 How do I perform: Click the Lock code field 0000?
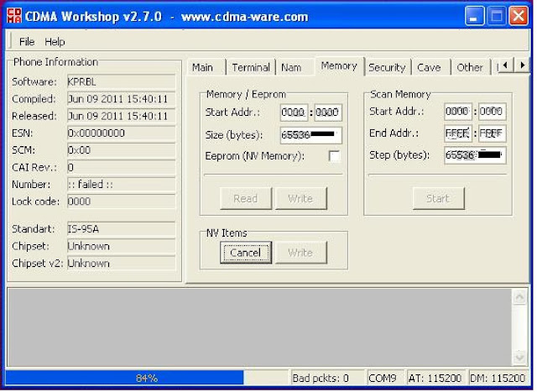[121, 201]
